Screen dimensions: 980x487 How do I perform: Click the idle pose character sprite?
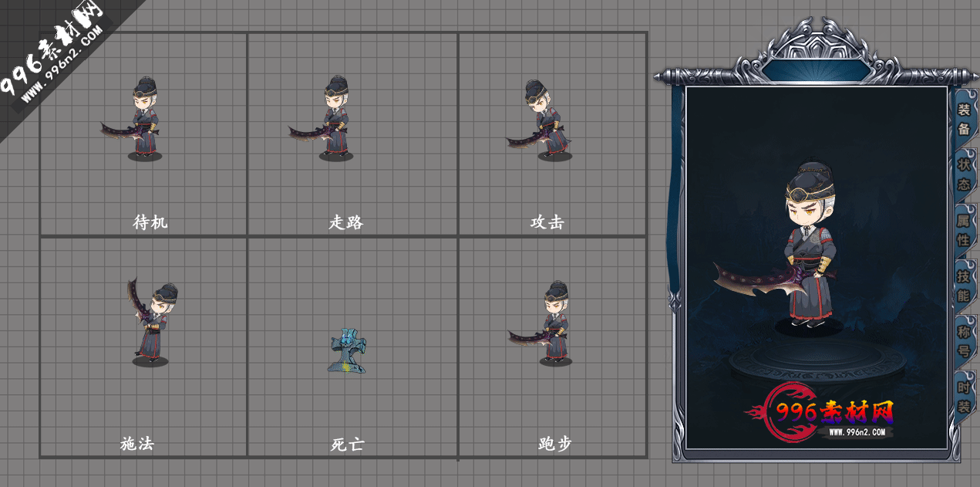pyautogui.click(x=133, y=119)
